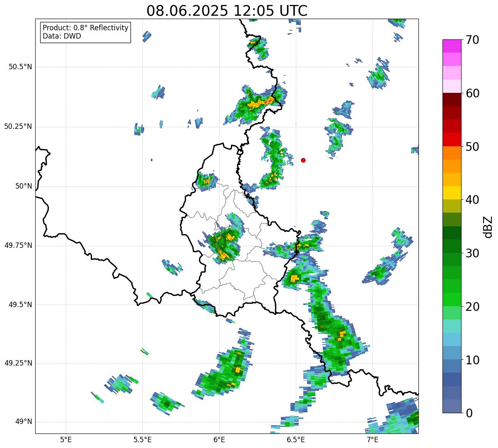Screen dimensions: 498x448
Task: Click the dBZ colorbar axis label
Action: [488, 226]
